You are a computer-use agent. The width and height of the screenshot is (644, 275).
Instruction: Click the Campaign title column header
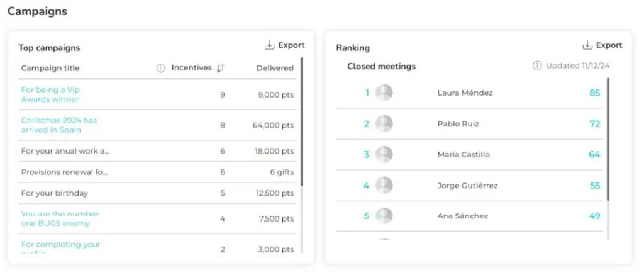(50, 68)
